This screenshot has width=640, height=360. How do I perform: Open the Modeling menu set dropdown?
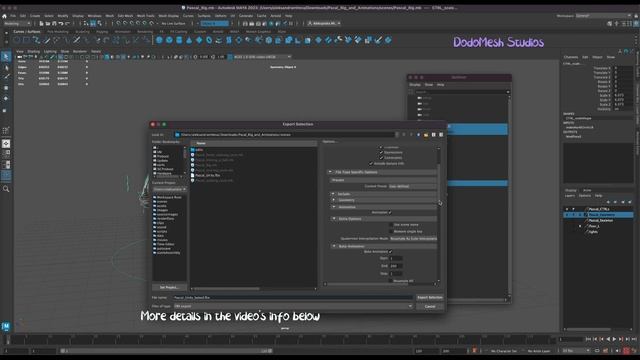tap(17, 24)
